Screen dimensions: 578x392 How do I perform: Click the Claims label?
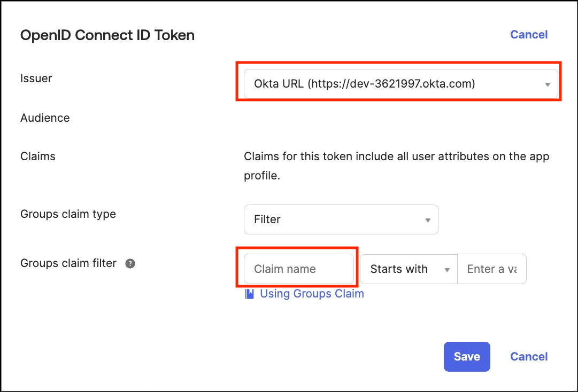(38, 156)
